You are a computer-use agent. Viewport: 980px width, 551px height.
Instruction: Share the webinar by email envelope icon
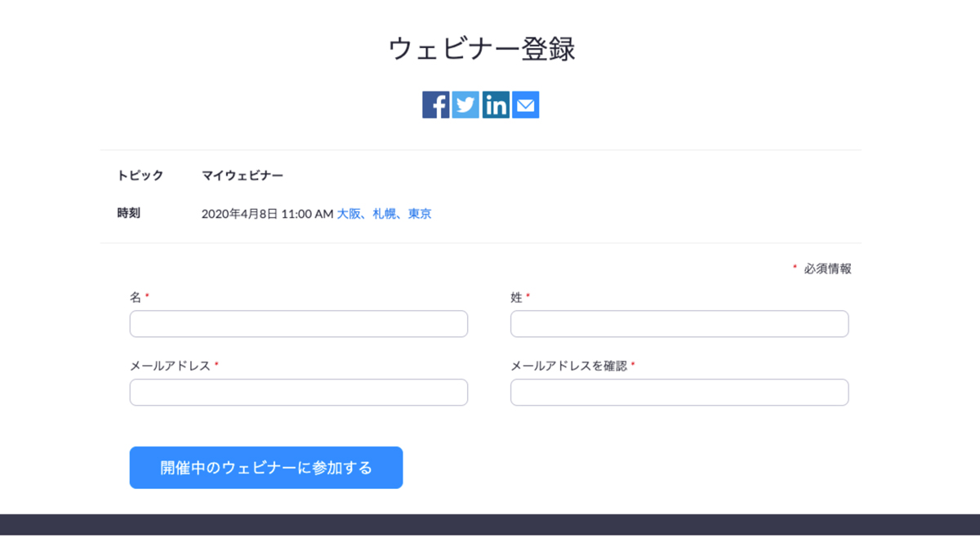click(x=526, y=104)
